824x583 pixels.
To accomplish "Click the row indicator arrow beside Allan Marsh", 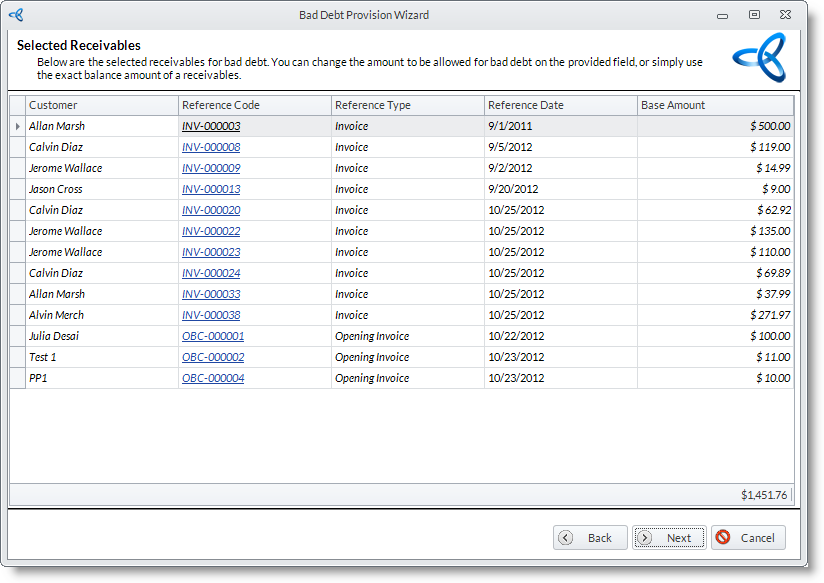I will (18, 126).
